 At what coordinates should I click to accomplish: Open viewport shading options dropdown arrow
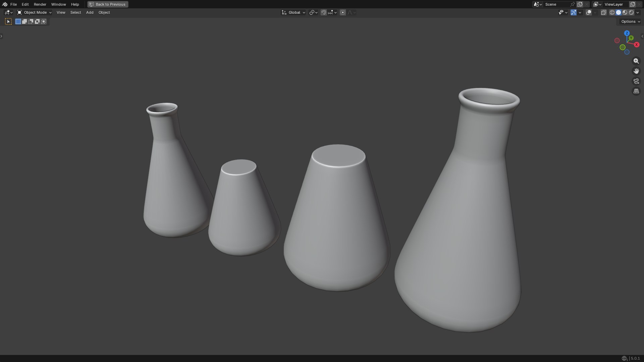pyautogui.click(x=638, y=12)
